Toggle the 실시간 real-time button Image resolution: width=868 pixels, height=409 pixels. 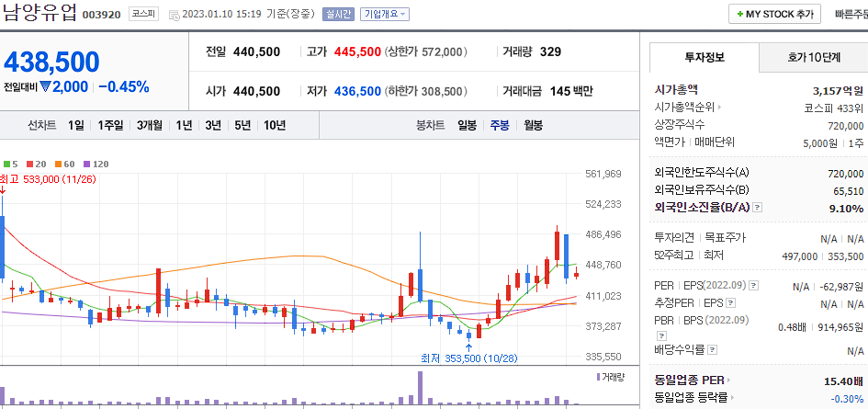click(338, 15)
